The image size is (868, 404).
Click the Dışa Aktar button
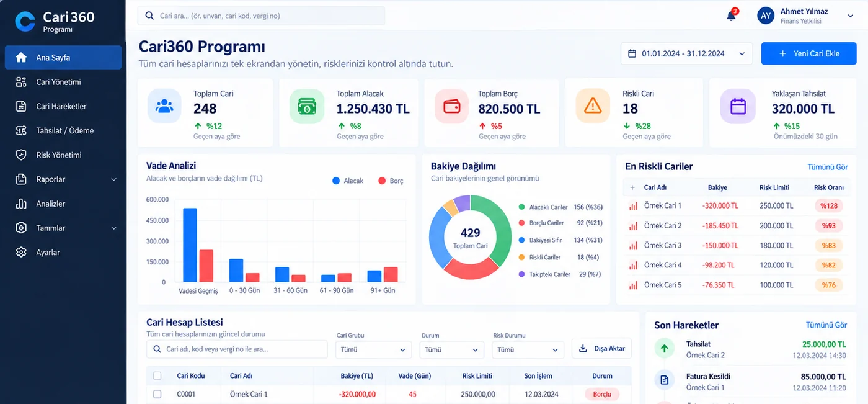[601, 349]
